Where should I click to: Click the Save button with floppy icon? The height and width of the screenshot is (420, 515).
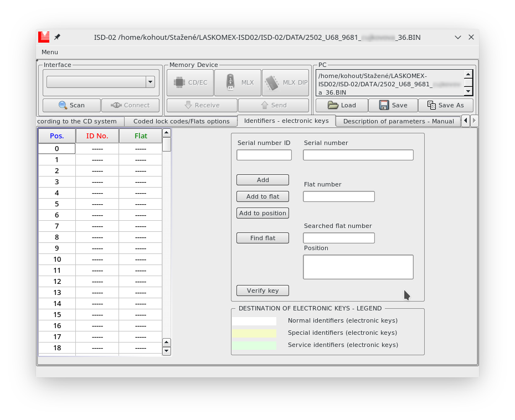(393, 105)
